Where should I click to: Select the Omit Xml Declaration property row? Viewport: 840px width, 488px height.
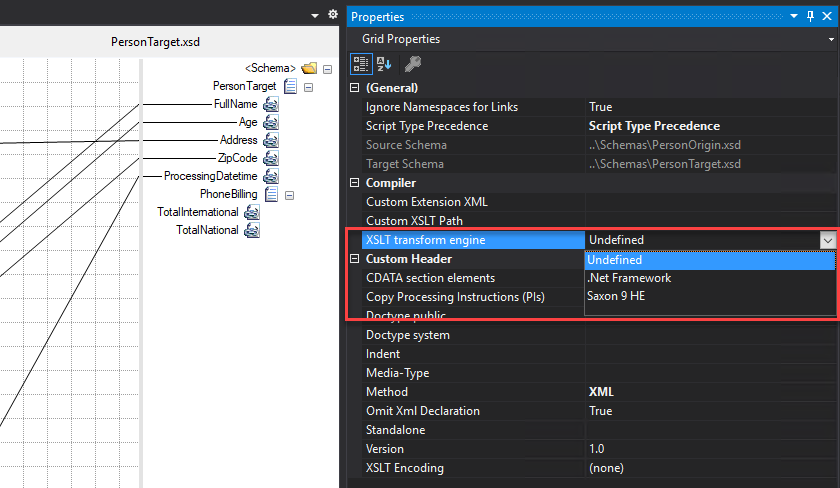click(422, 411)
